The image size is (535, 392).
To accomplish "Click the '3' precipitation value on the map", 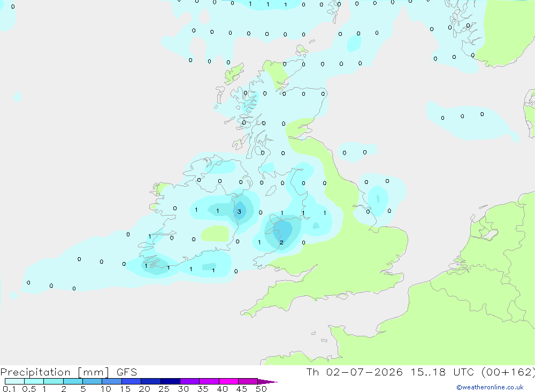I will click(x=239, y=212).
